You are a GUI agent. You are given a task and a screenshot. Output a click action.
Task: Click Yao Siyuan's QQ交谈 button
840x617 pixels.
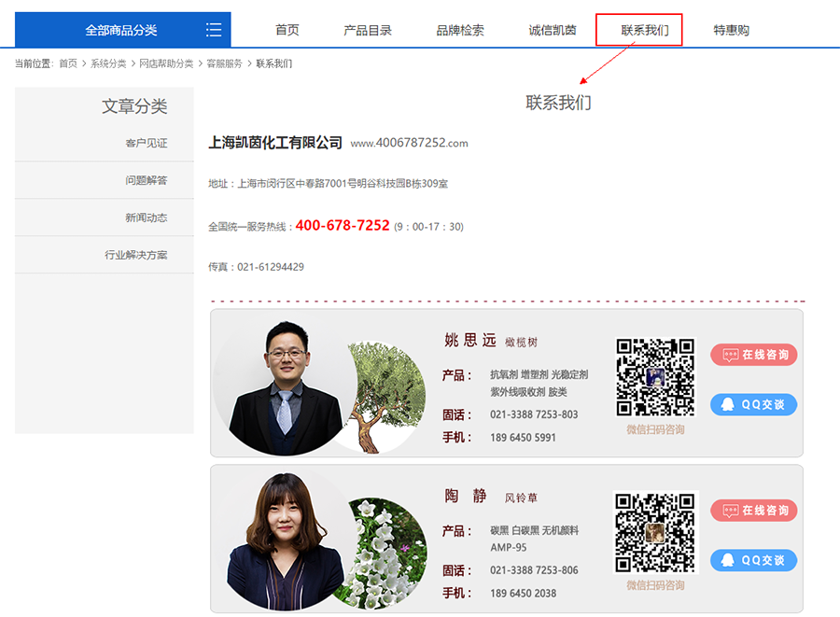pyautogui.click(x=753, y=404)
